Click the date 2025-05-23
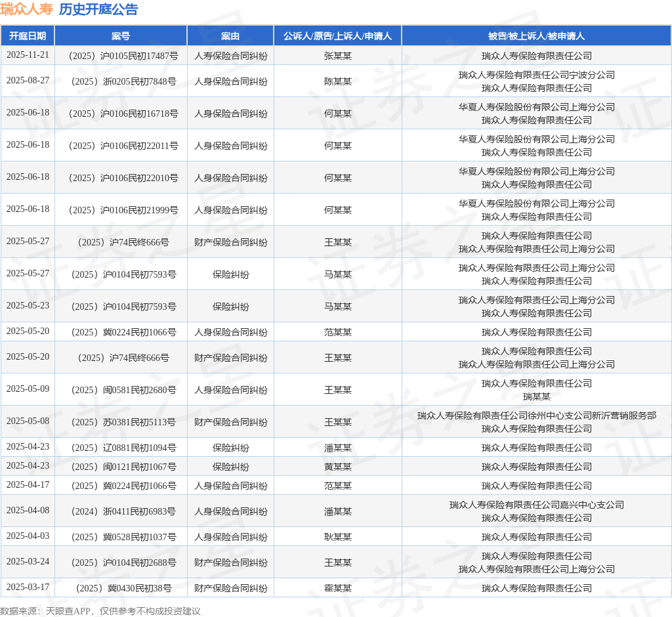Screen dimensions: 672x617 click(x=28, y=305)
